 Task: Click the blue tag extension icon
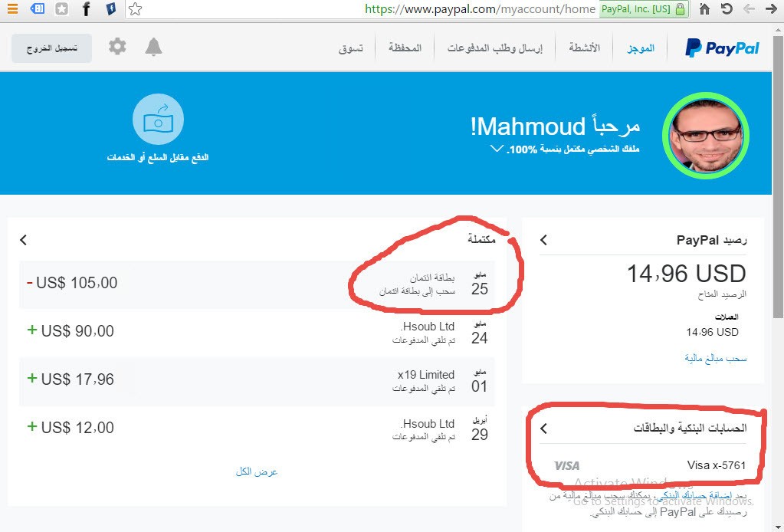point(37,8)
